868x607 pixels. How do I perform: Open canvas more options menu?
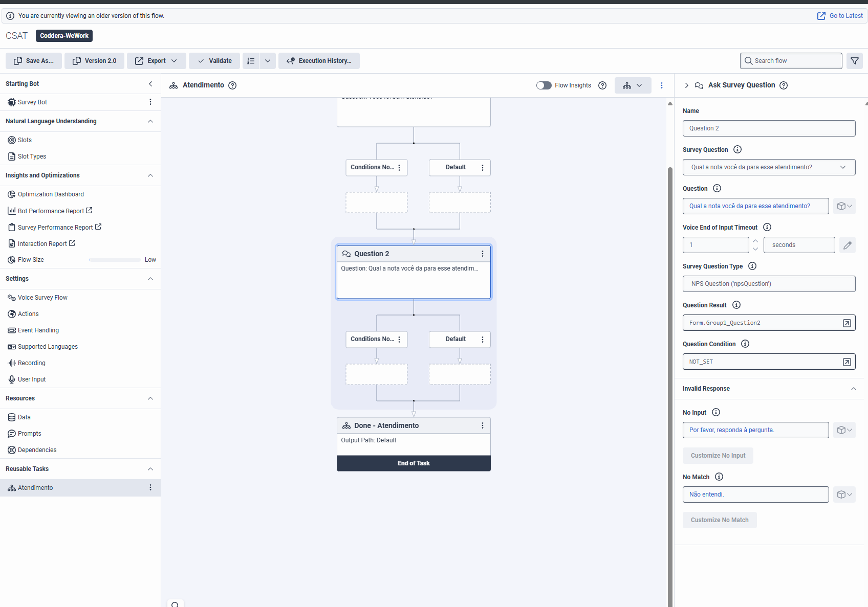pos(662,85)
